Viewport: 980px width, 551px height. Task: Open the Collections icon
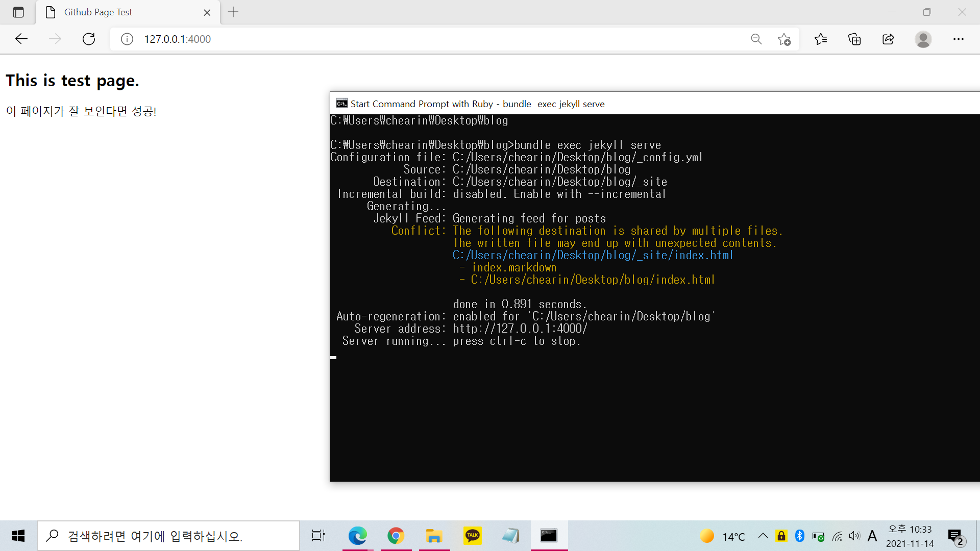tap(854, 39)
